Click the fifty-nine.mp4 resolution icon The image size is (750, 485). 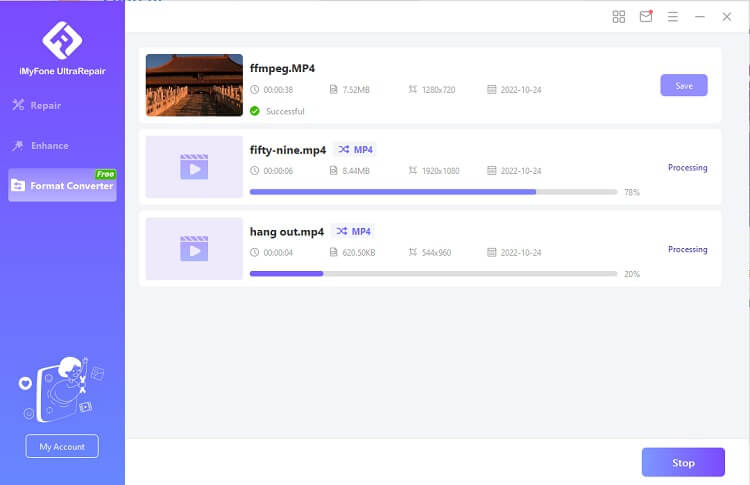click(412, 171)
